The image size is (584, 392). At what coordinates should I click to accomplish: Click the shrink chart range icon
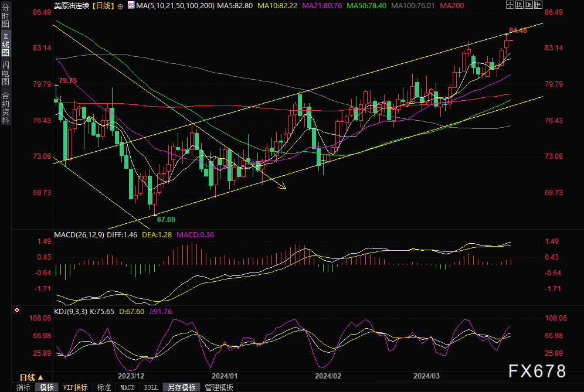[x=520, y=5]
